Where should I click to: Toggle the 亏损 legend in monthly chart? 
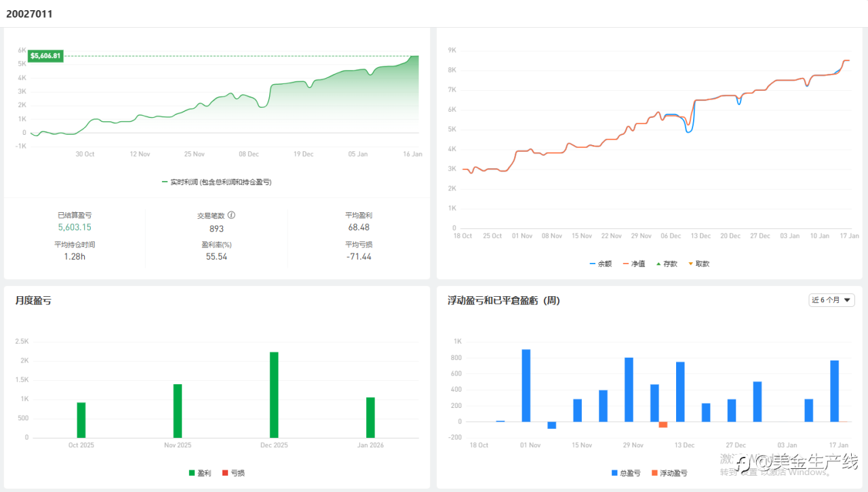point(233,472)
